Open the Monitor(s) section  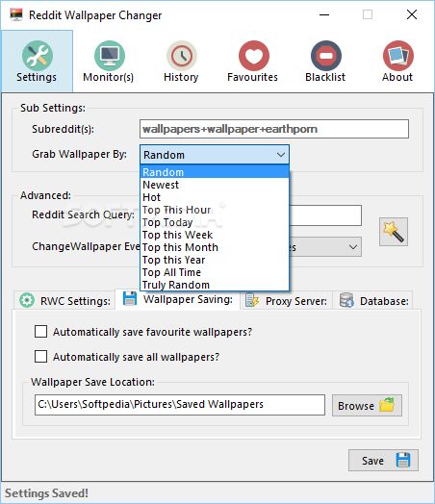tap(109, 61)
